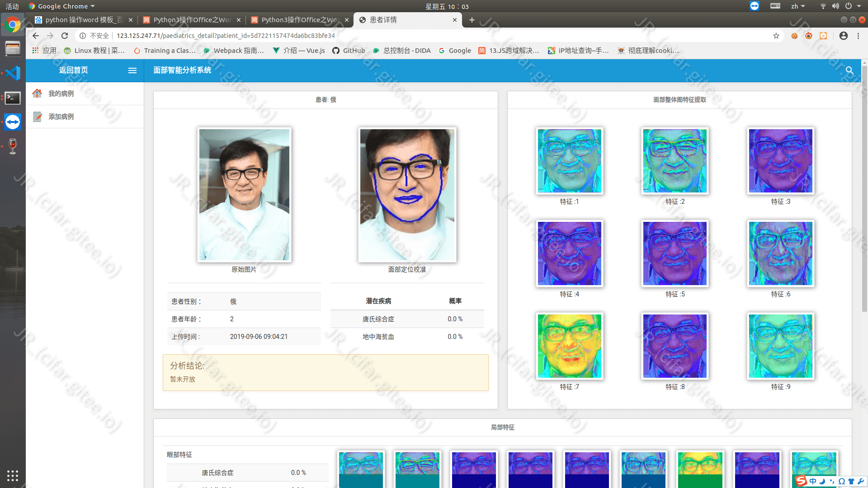Expand the system power menu arrow
Image resolution: width=868 pixels, height=488 pixels.
[859, 6]
